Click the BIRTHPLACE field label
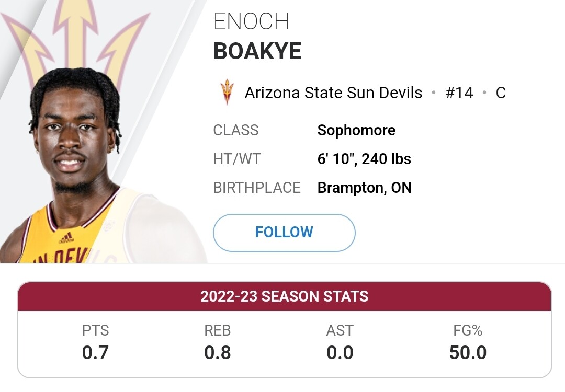Screen dimensions: 565x392 (x=257, y=188)
